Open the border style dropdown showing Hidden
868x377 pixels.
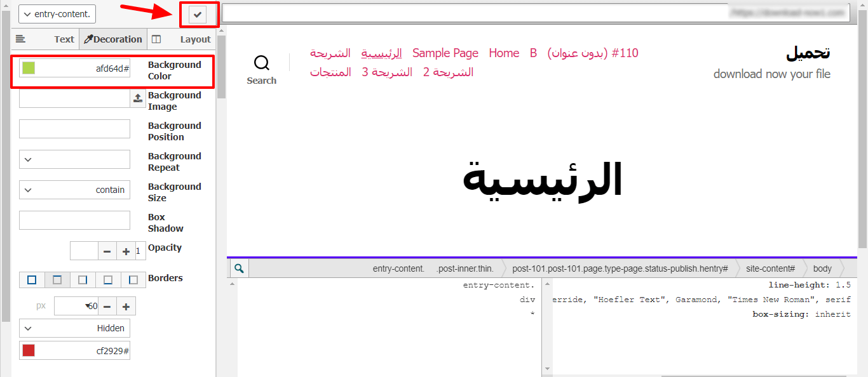tap(74, 328)
